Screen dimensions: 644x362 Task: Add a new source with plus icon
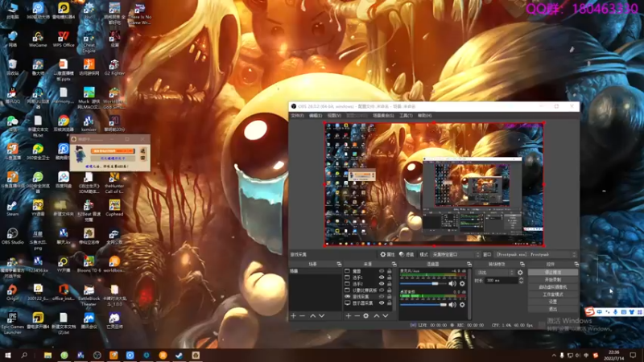tap(349, 315)
